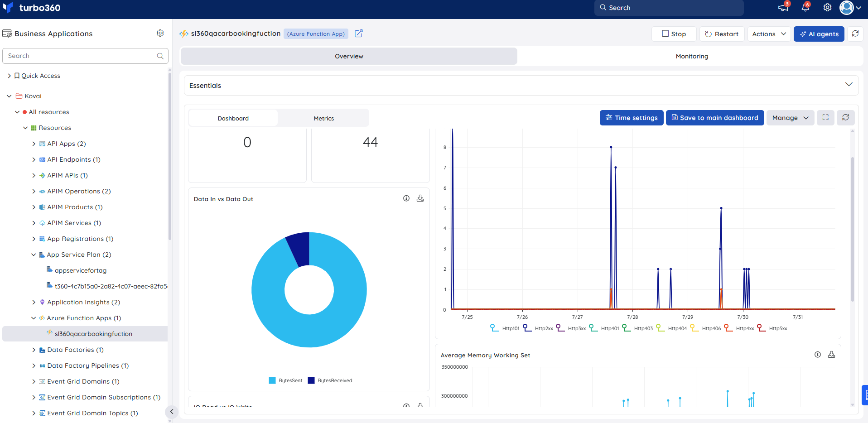Collapse Azure Function Apps (1)
This screenshot has height=423, width=868.
(34, 318)
